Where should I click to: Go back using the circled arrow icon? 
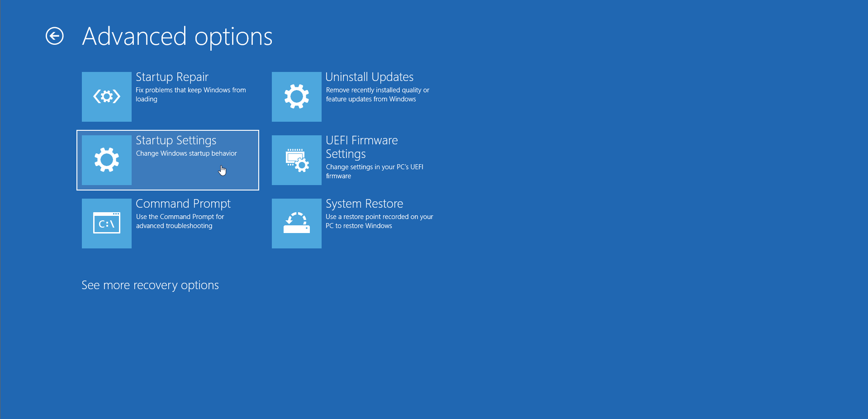click(55, 36)
